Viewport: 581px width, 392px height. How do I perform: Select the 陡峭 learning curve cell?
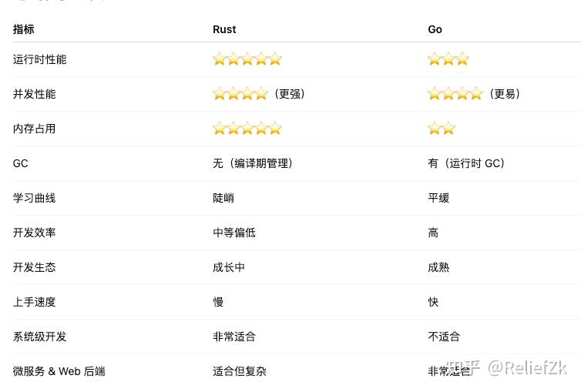point(223,198)
